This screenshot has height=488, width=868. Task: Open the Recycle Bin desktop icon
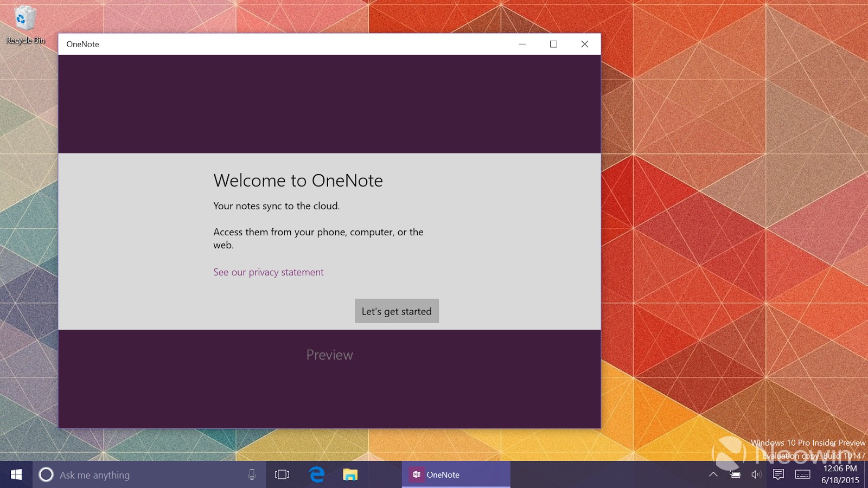(x=25, y=24)
